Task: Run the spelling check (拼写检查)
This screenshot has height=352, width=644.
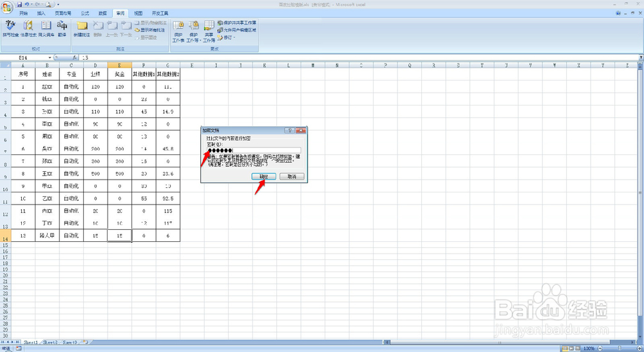Action: (x=11, y=29)
